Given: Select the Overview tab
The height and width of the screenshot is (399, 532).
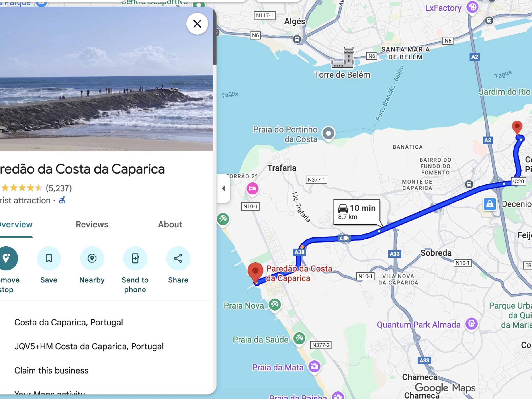Looking at the screenshot, I should (x=16, y=224).
